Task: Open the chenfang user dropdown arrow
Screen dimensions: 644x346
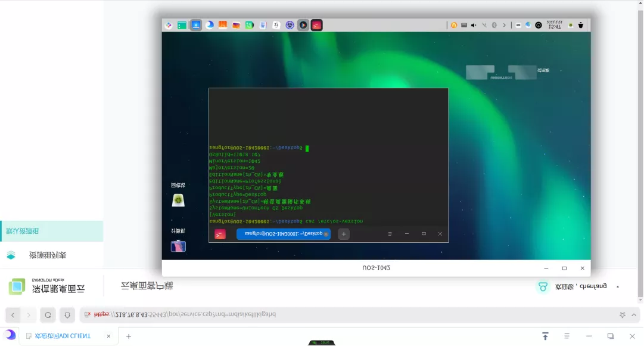Action: point(618,287)
